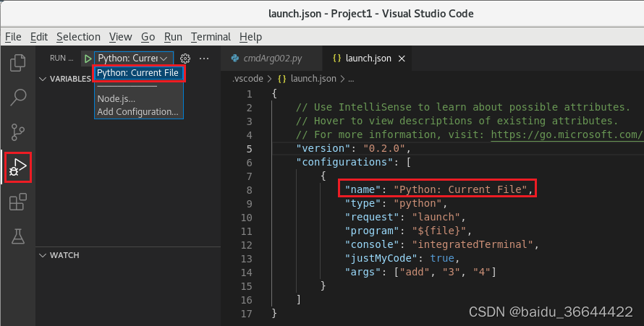Image resolution: width=644 pixels, height=326 pixels.
Task: Close the launch.json tab
Action: tap(402, 59)
